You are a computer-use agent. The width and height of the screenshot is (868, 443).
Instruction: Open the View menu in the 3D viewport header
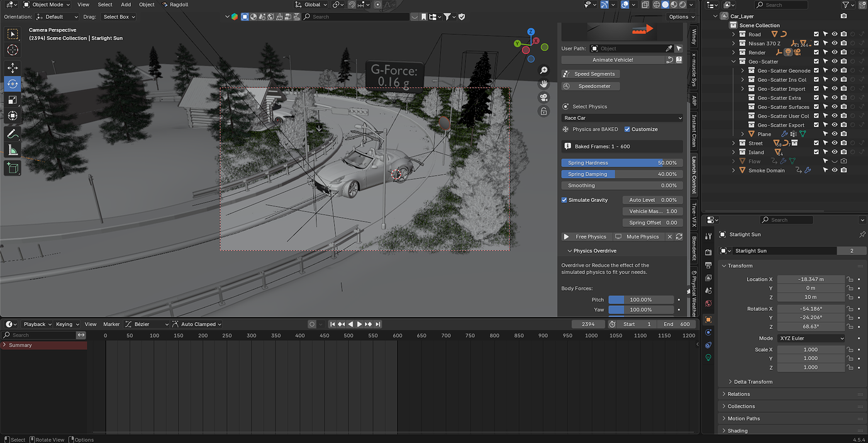83,4
